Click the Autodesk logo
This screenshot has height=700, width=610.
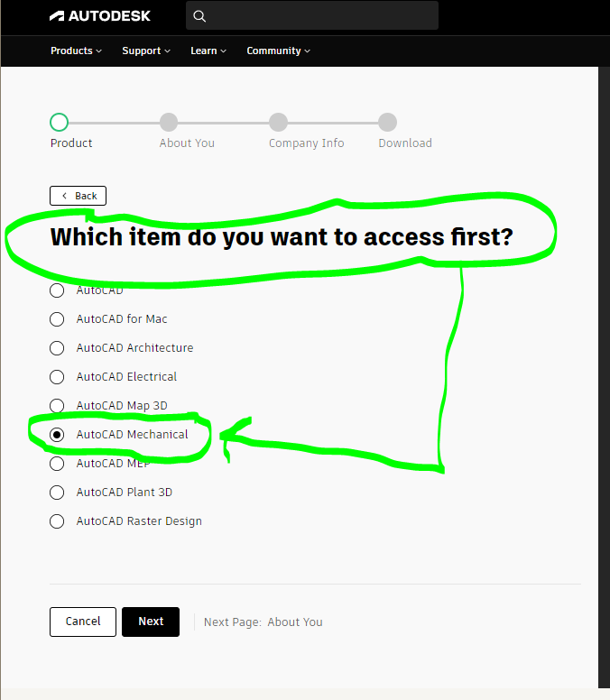[x=99, y=15]
